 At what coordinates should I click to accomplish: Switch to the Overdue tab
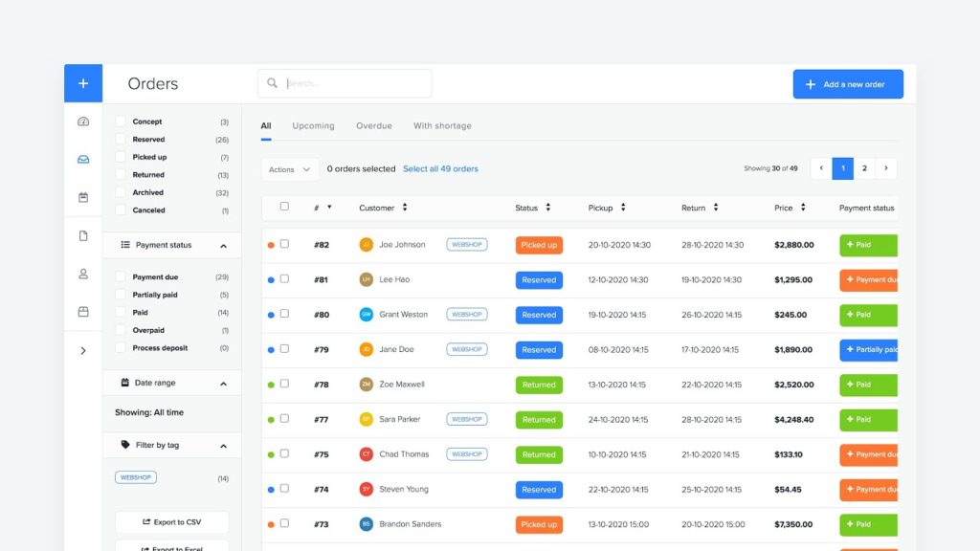374,126
